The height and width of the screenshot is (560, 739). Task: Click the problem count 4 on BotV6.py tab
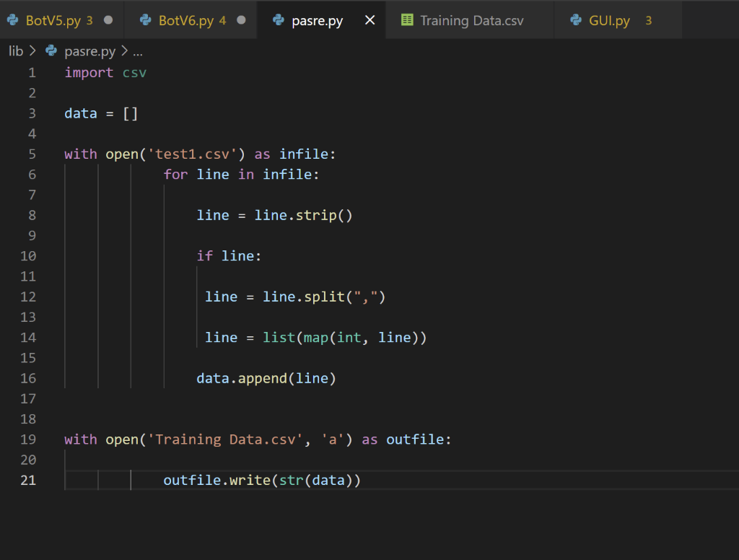pyautogui.click(x=222, y=21)
